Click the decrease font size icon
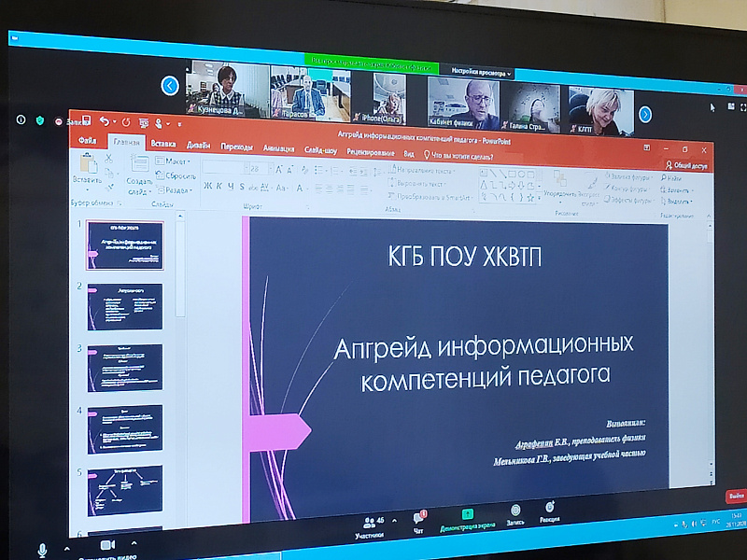Viewport: 747px width, 560px height. click(x=289, y=170)
